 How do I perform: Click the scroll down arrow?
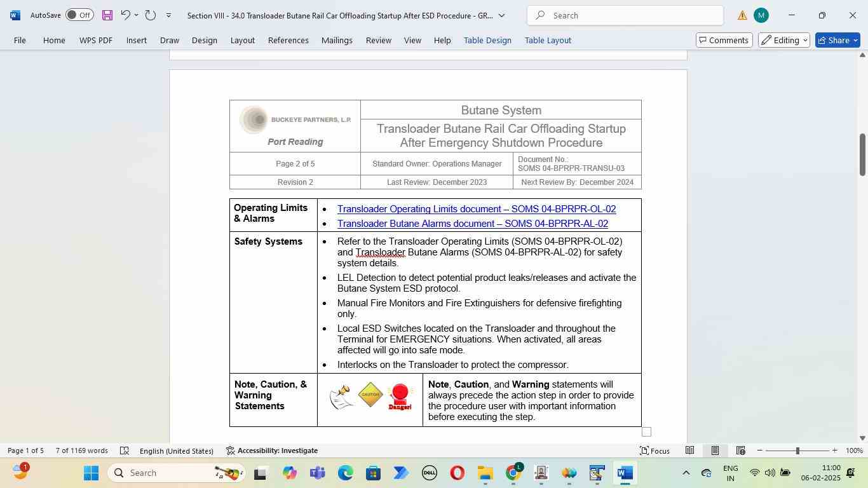click(862, 438)
